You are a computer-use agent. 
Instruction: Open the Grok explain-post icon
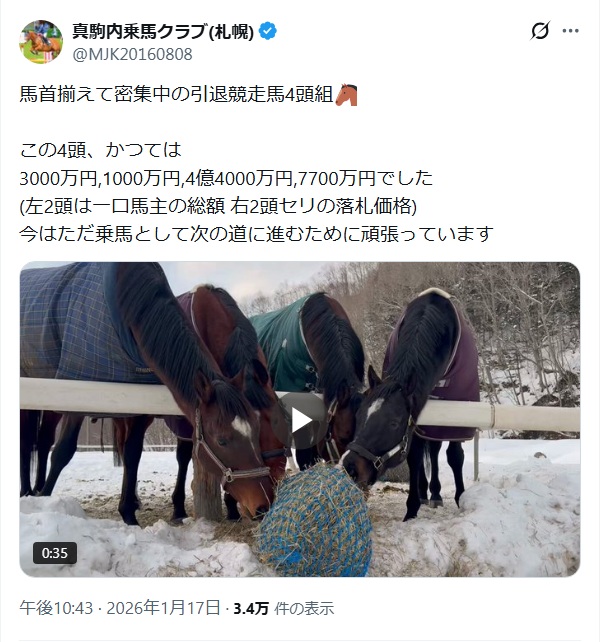pos(540,31)
